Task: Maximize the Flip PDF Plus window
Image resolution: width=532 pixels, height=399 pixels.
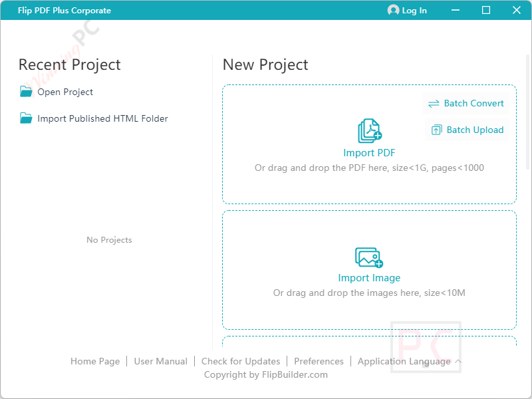Action: point(486,10)
